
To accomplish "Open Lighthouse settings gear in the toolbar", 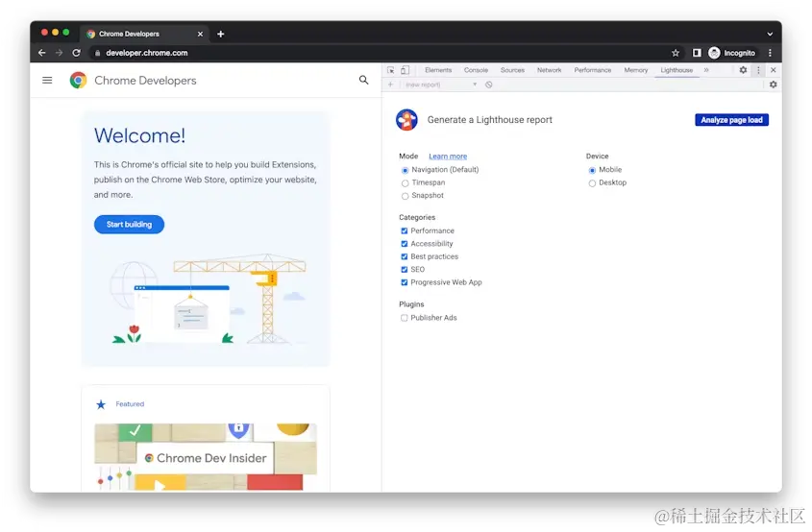I will 774,85.
